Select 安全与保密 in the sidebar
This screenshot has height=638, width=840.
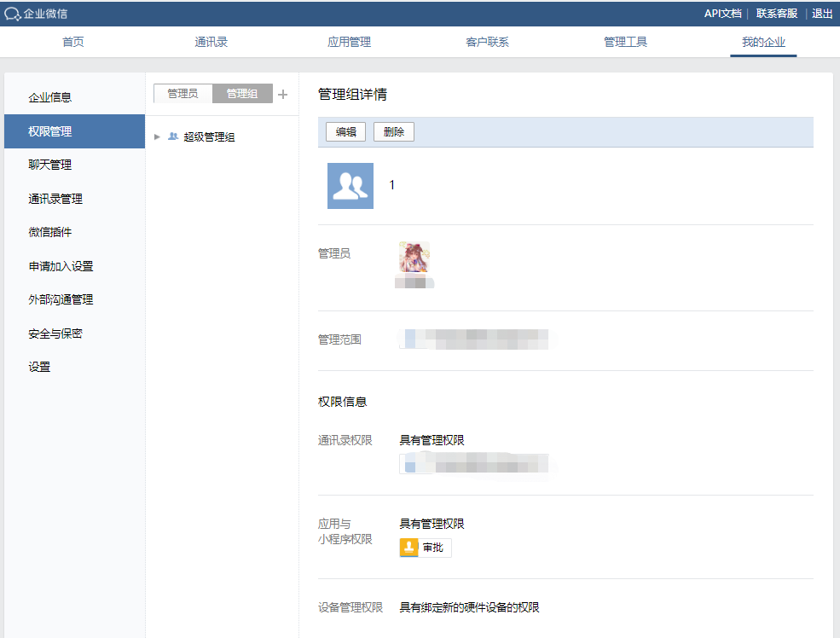click(x=55, y=333)
